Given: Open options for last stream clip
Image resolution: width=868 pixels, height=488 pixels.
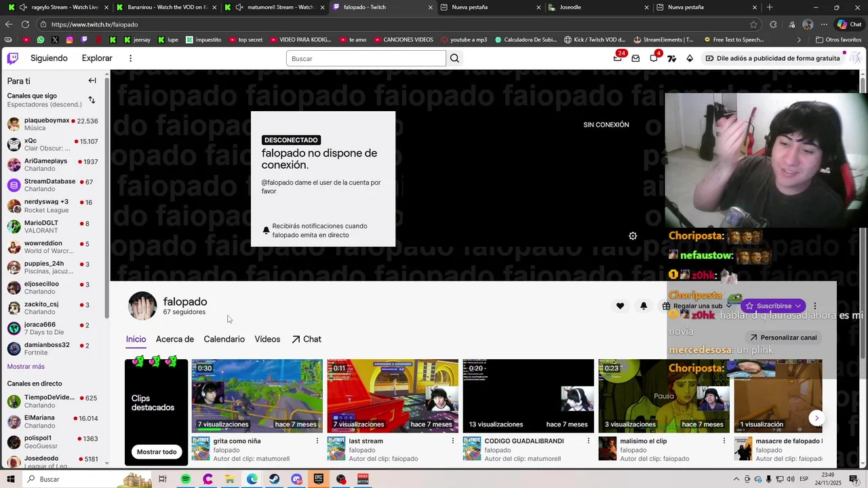Looking at the screenshot, I should click(453, 441).
